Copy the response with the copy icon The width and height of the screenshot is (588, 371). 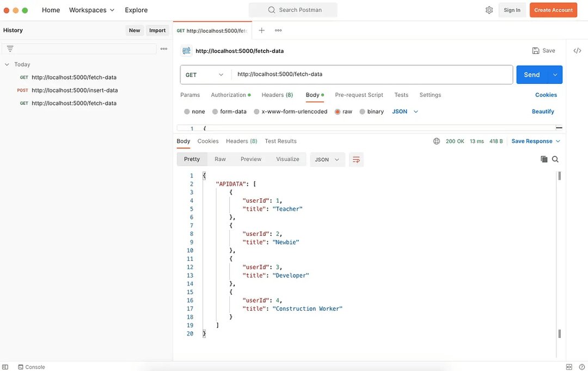pyautogui.click(x=544, y=160)
